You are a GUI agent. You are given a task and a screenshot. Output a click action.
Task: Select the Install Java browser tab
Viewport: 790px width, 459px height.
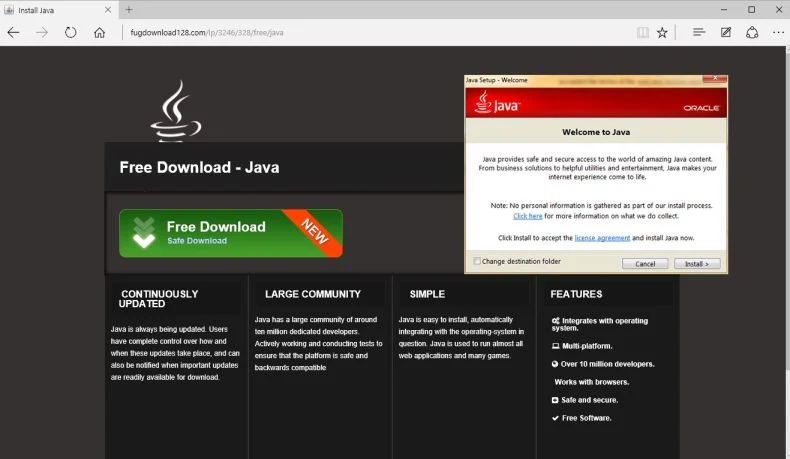point(59,10)
